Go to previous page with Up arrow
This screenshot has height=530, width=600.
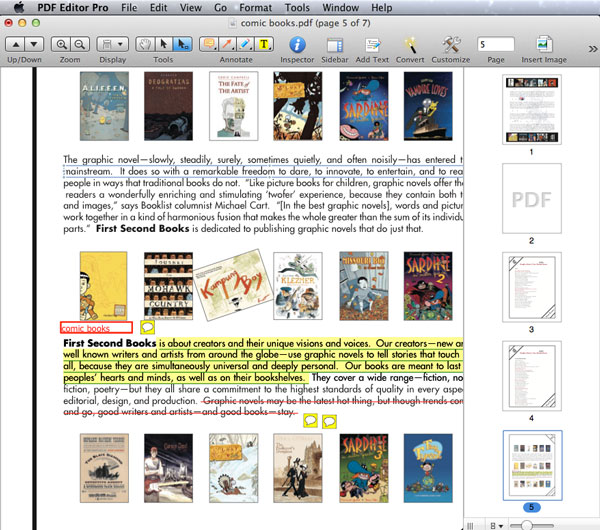point(16,45)
